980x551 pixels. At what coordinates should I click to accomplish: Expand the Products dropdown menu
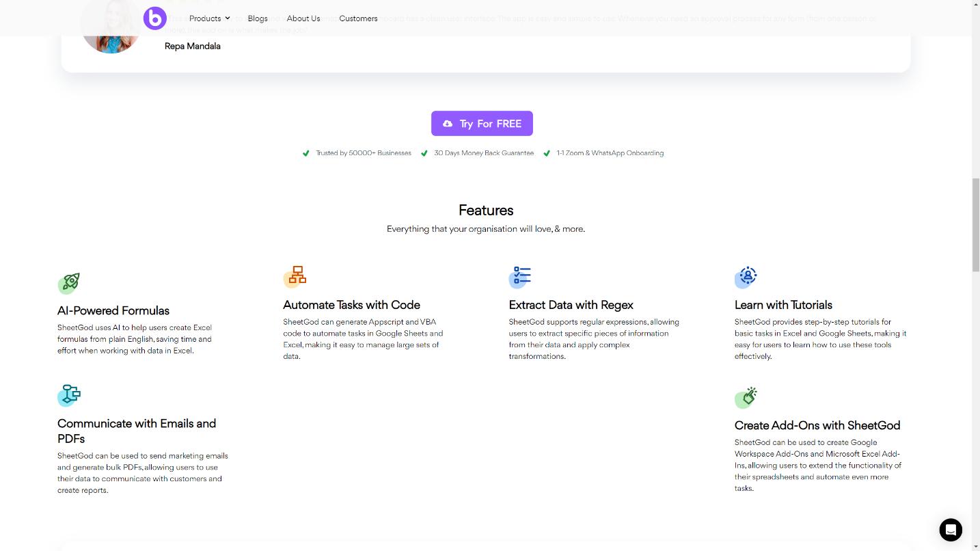[210, 18]
